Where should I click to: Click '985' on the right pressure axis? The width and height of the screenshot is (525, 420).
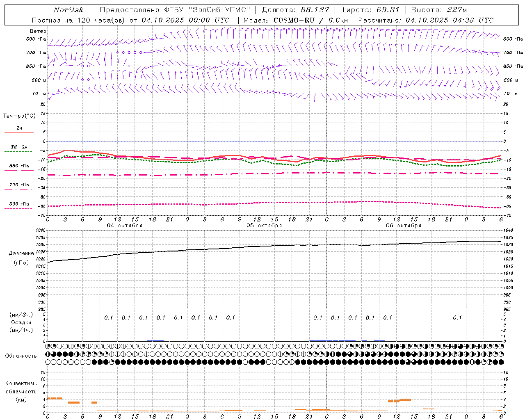(x=508, y=309)
